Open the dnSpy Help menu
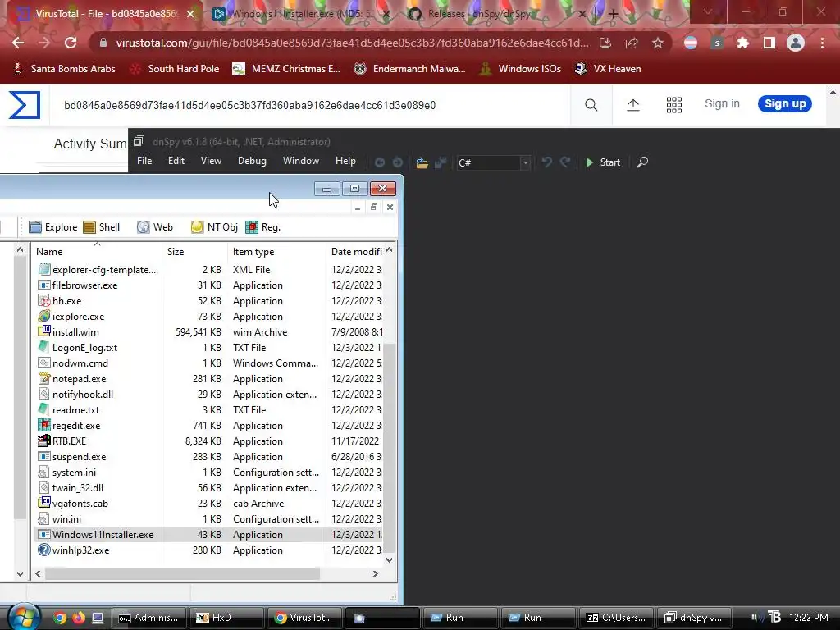The image size is (840, 630). (345, 161)
